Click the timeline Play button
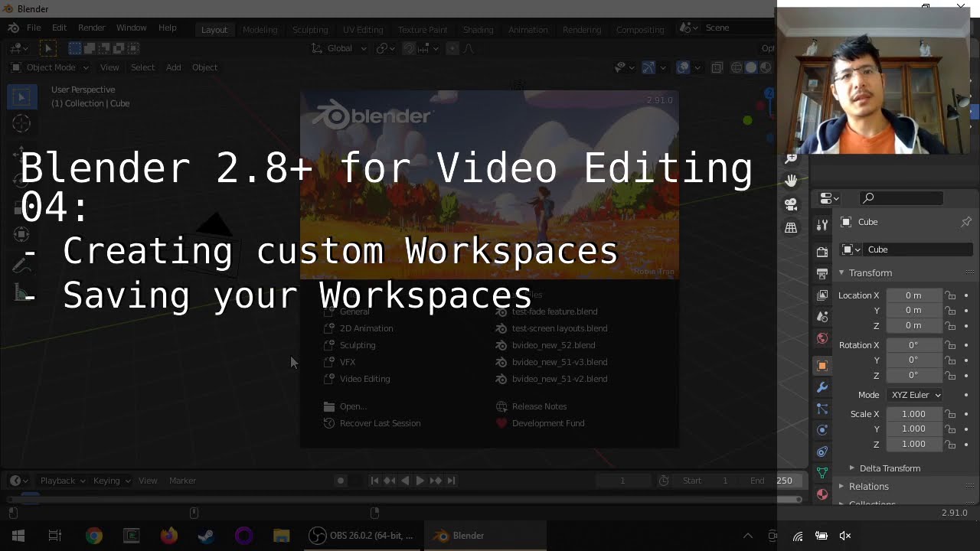980x551 pixels. [420, 481]
